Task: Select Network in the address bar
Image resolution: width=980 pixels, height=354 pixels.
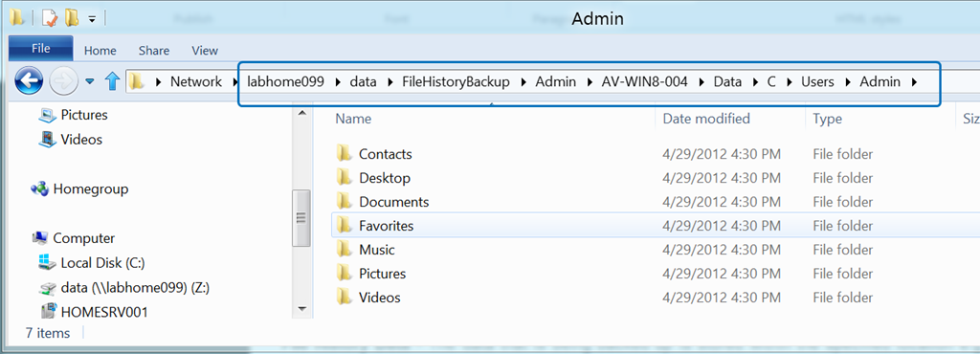Action: pos(196,81)
